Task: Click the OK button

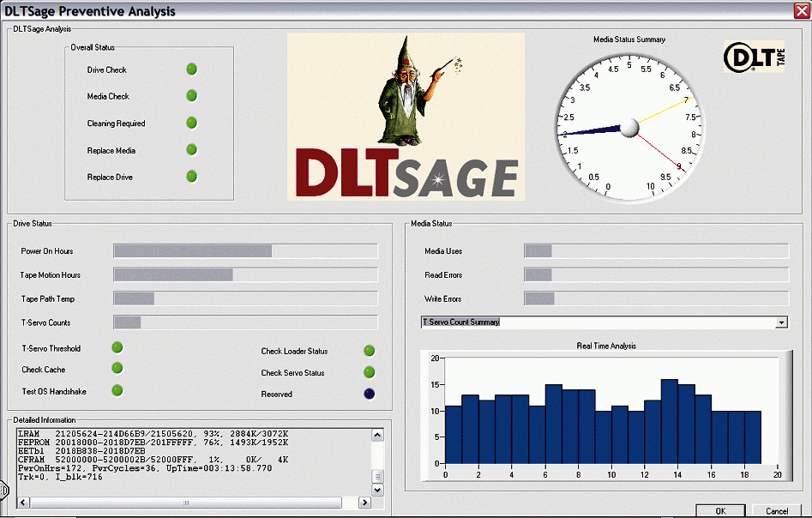Action: coord(720,511)
